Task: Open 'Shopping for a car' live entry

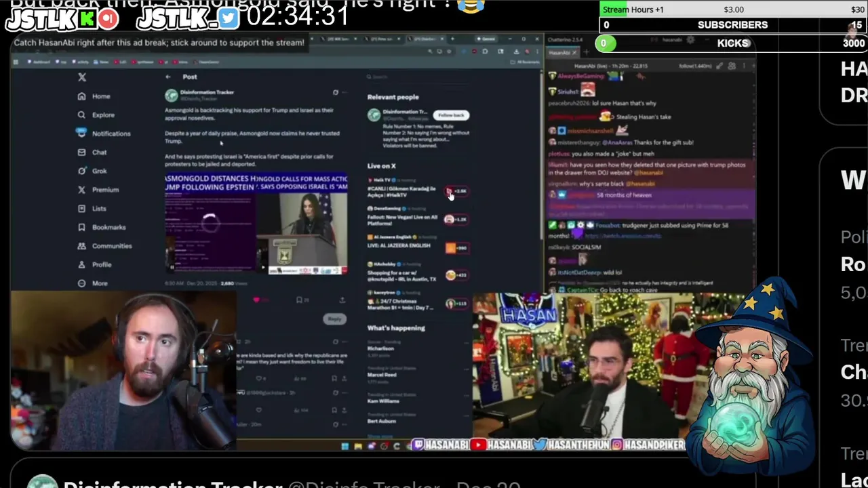Action: (x=417, y=272)
